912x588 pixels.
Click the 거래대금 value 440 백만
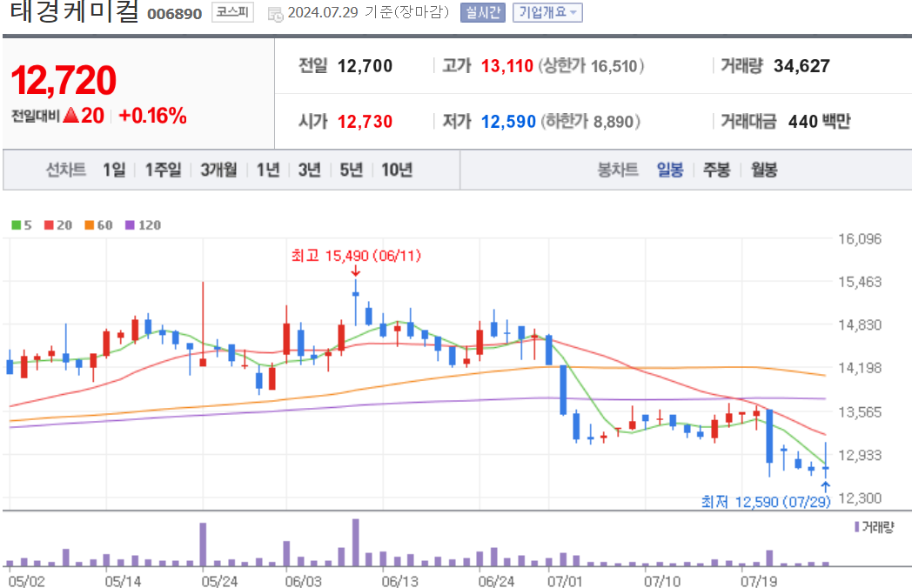pyautogui.click(x=819, y=122)
